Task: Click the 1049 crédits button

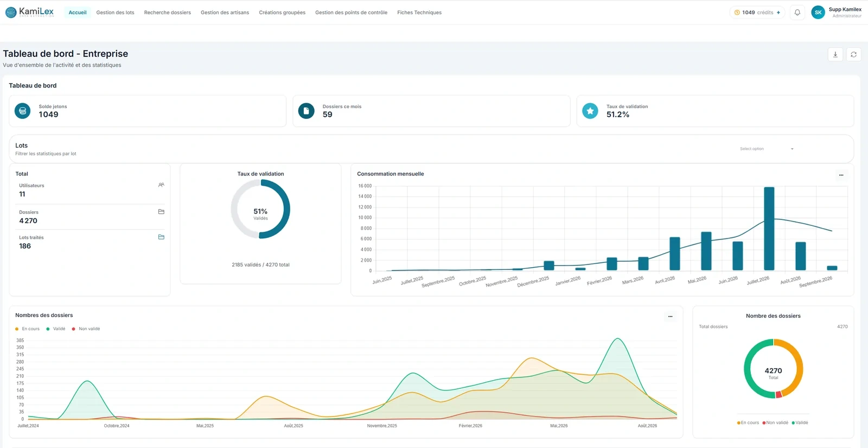Action: click(757, 12)
